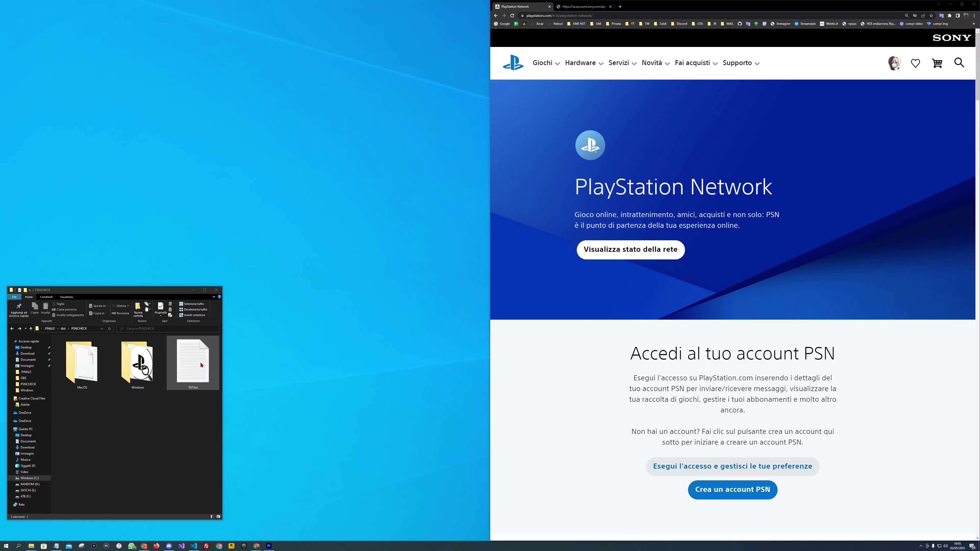Open Chrome's three-dot menu
This screenshot has width=980, height=551.
pyautogui.click(x=974, y=16)
